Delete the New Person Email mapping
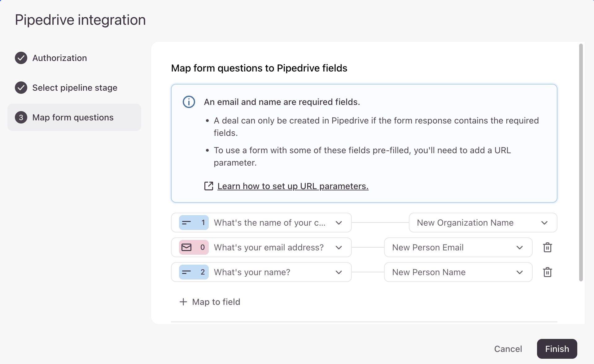594x364 pixels. 547,247
